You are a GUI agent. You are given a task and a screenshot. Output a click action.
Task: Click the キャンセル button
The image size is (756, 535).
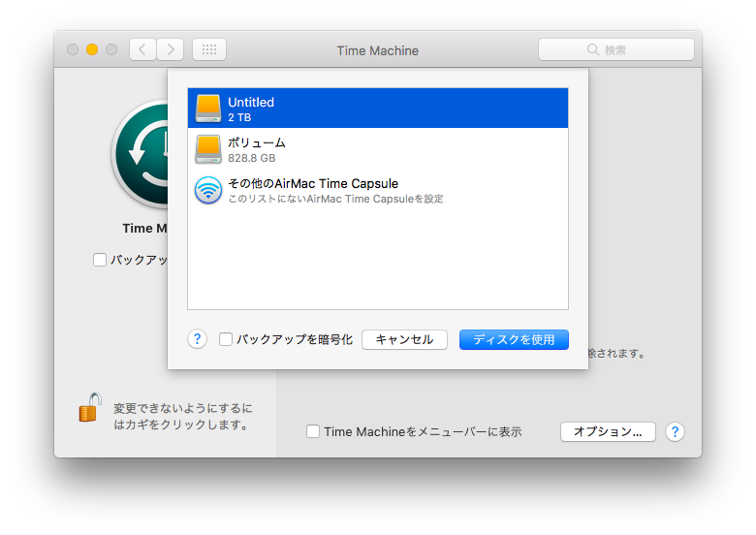(x=404, y=339)
